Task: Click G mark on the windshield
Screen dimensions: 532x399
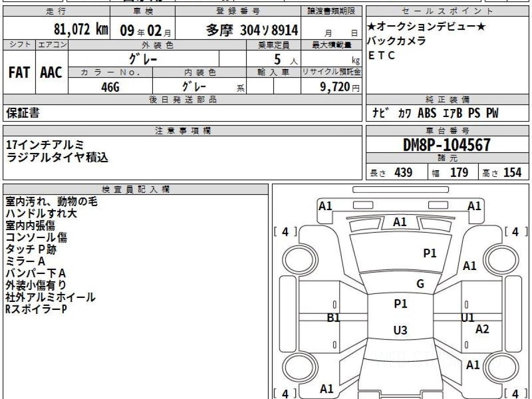Action: (x=420, y=284)
